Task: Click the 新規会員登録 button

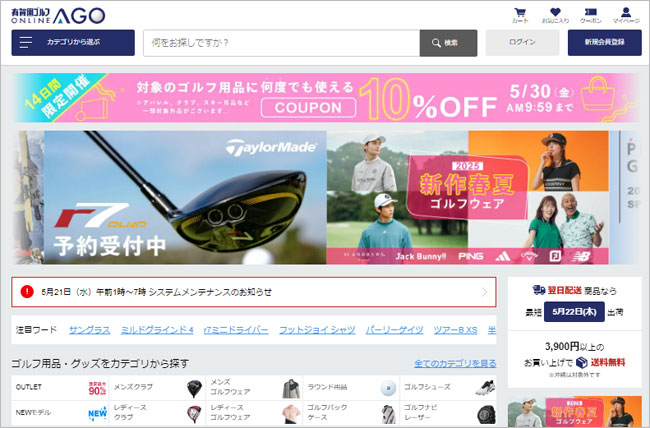Action: tap(604, 42)
